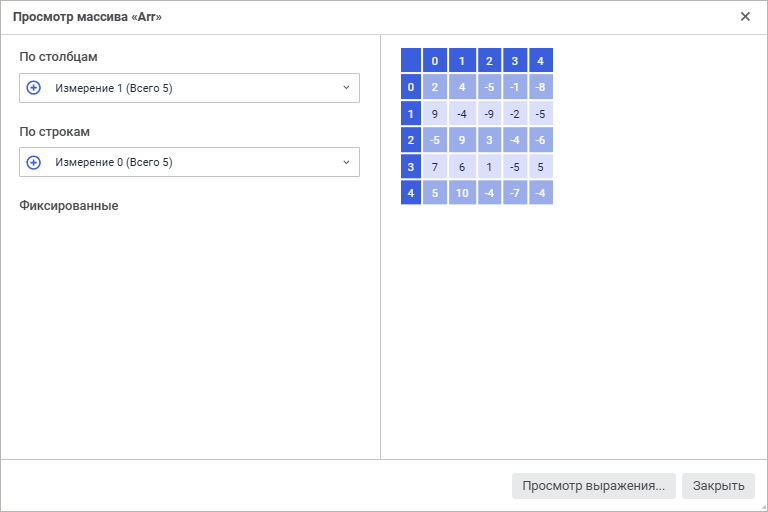
Task: Expand the columns dropdown chevron
Action: click(346, 88)
